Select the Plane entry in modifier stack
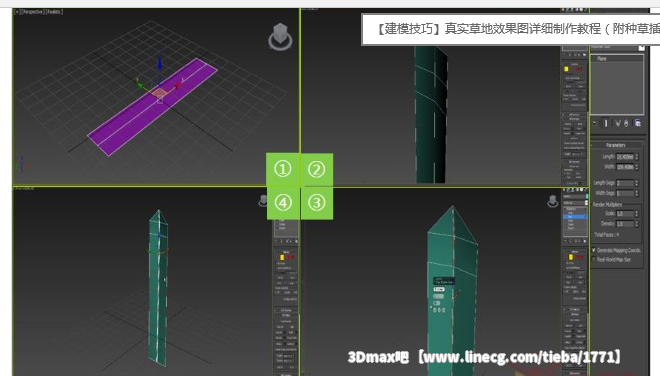 (x=601, y=59)
